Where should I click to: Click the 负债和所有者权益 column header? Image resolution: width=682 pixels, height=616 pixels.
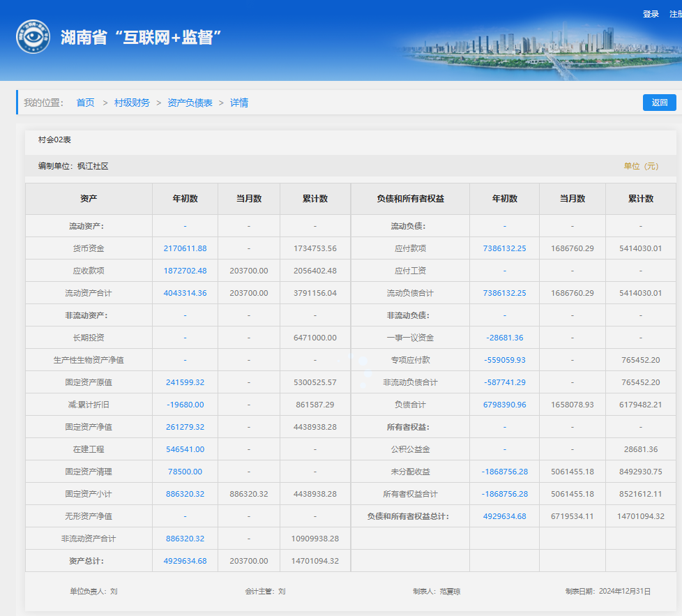pyautogui.click(x=410, y=199)
